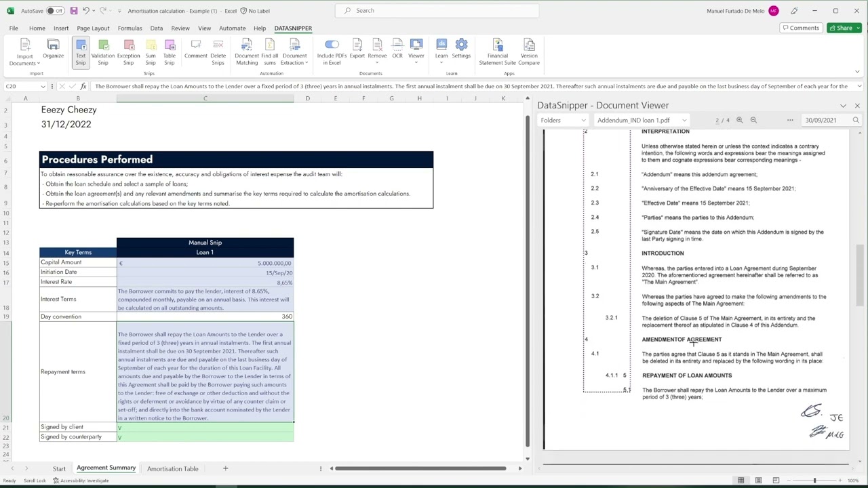Zoom out on the document viewer
Image resolution: width=868 pixels, height=488 pixels.
pos(753,120)
